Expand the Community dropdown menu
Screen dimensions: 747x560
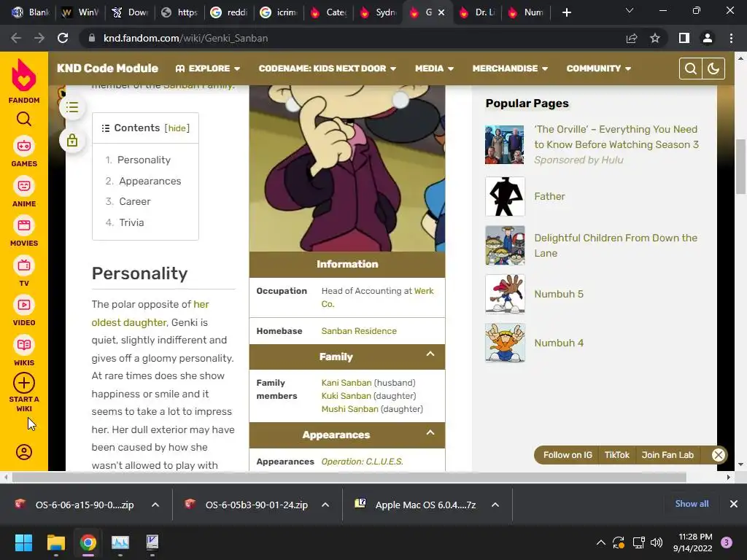[x=598, y=69]
